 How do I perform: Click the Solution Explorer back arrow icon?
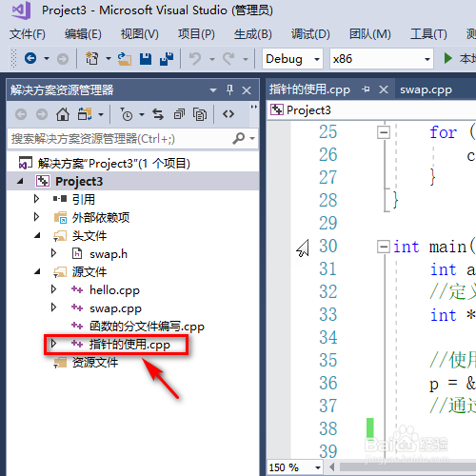(x=21, y=114)
